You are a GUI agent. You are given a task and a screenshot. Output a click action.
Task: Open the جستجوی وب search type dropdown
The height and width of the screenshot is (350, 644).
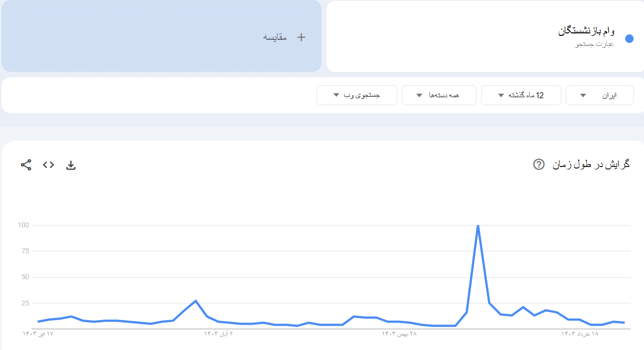click(356, 95)
